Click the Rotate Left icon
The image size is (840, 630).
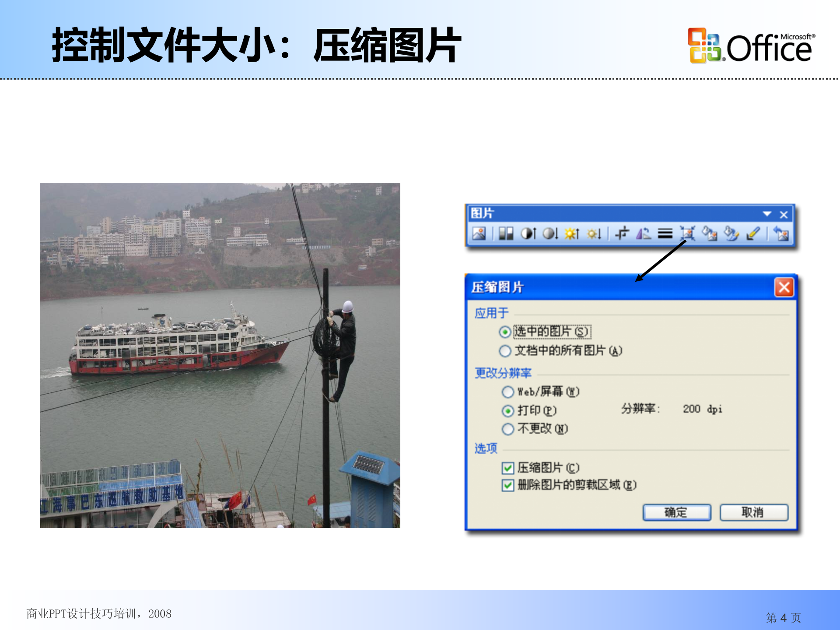644,233
